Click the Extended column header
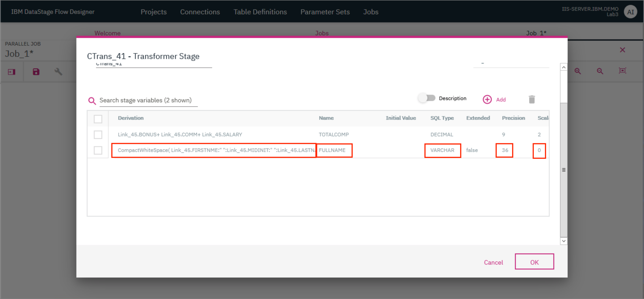This screenshot has width=644, height=299. (478, 118)
